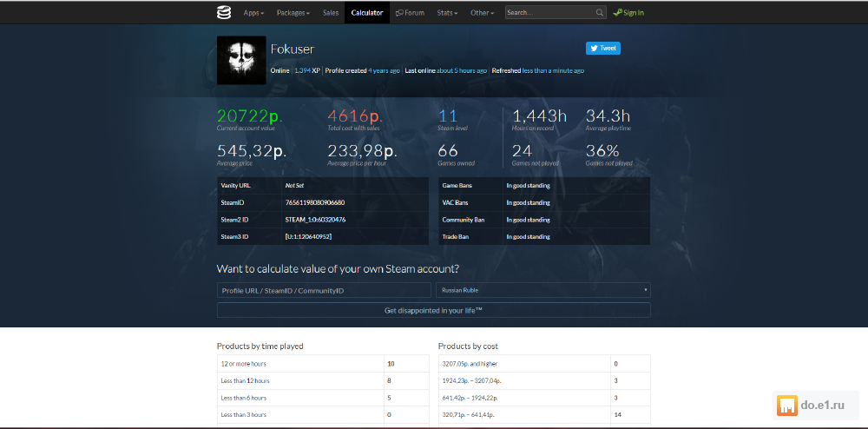Click the Tweet button
This screenshot has height=429, width=868.
(x=603, y=48)
